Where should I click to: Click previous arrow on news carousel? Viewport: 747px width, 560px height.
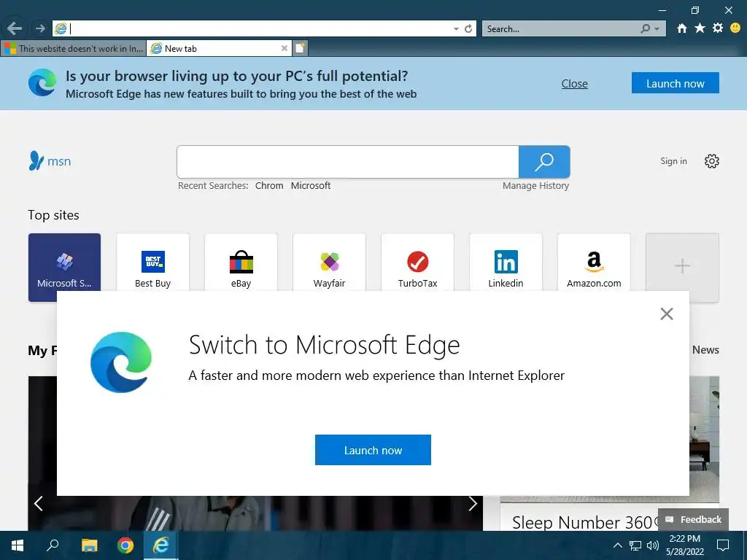(39, 503)
